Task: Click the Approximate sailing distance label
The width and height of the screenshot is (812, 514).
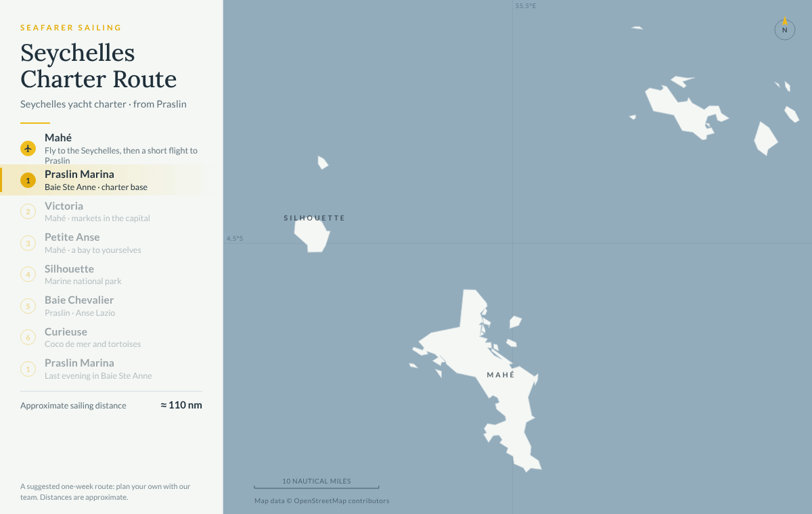Action: (73, 406)
